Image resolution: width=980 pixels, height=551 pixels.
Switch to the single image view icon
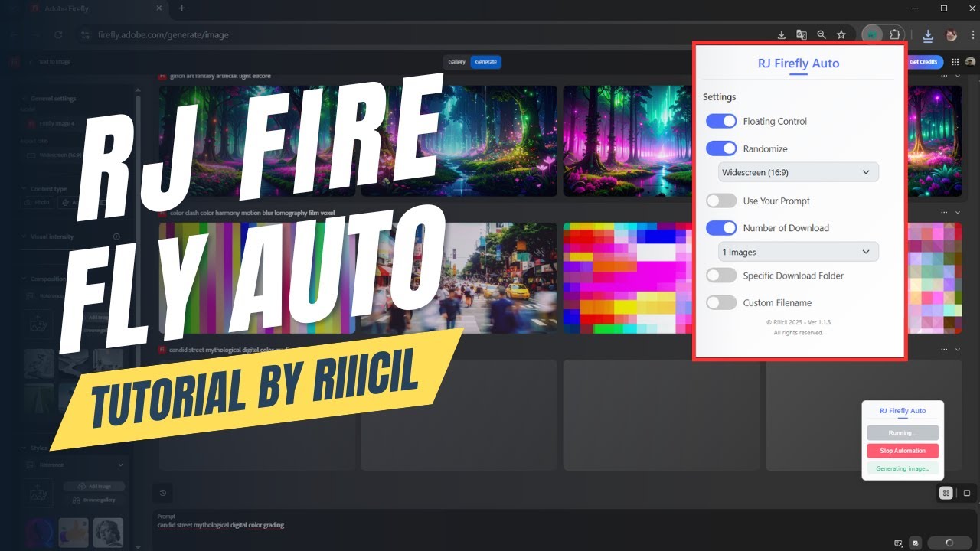[966, 493]
